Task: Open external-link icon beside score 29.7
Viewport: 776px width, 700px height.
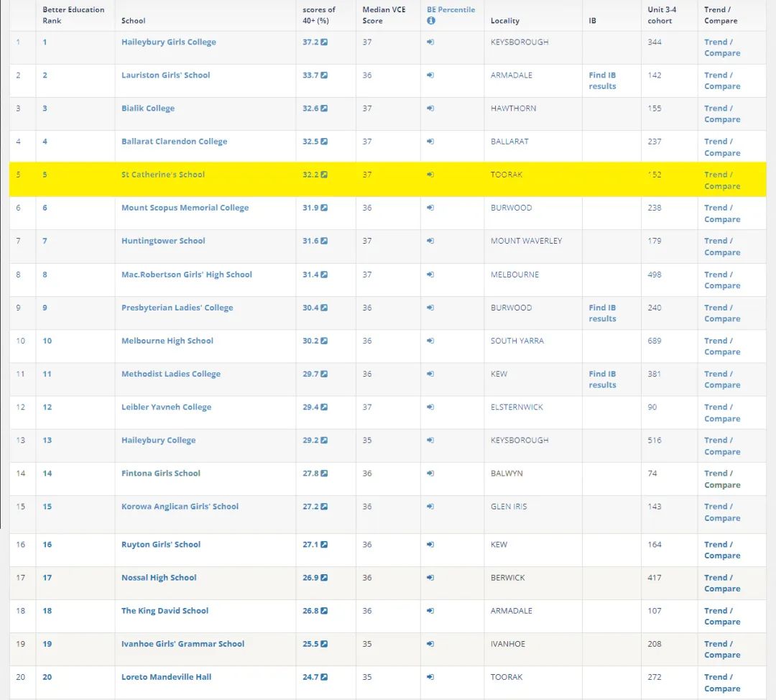Action: (x=324, y=374)
